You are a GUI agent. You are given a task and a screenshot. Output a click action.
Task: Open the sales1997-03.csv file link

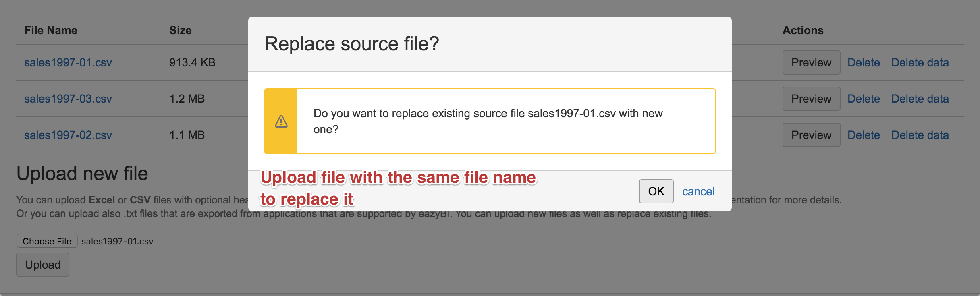pos(68,99)
